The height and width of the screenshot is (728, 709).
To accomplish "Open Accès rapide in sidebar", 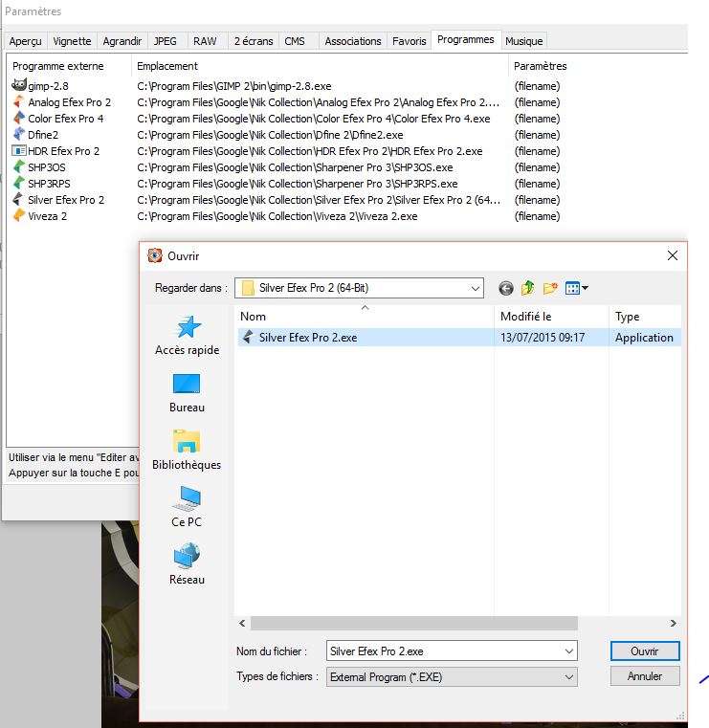I will [x=187, y=336].
